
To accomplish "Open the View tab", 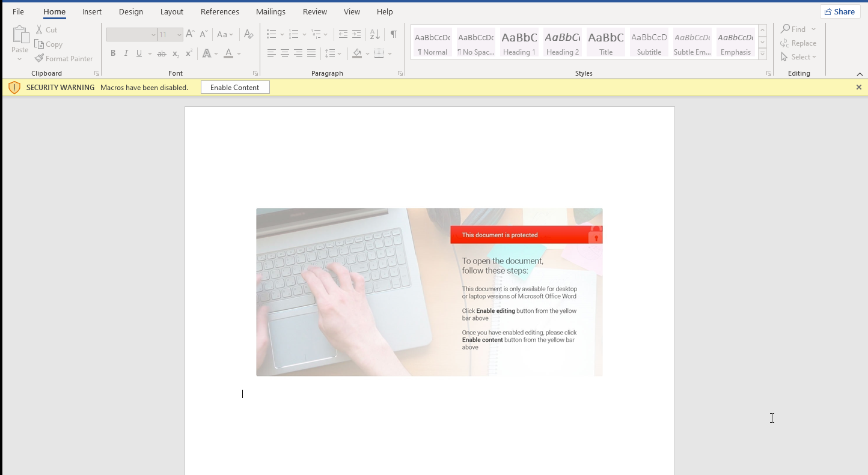I will [x=352, y=11].
